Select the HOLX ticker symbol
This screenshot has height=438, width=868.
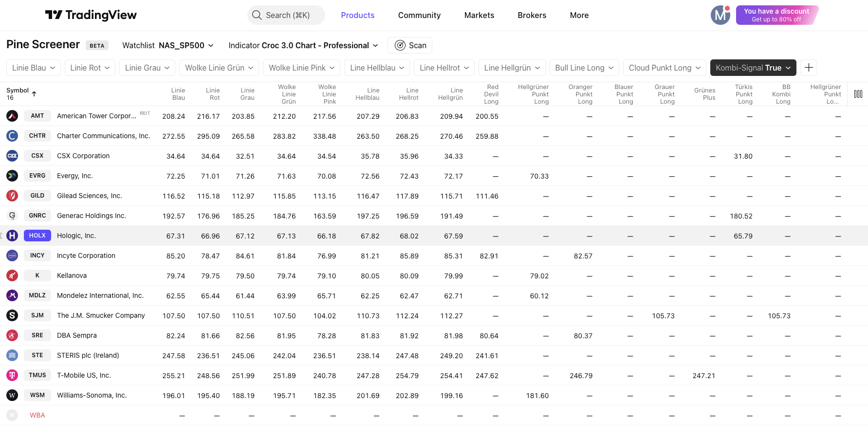(x=37, y=236)
